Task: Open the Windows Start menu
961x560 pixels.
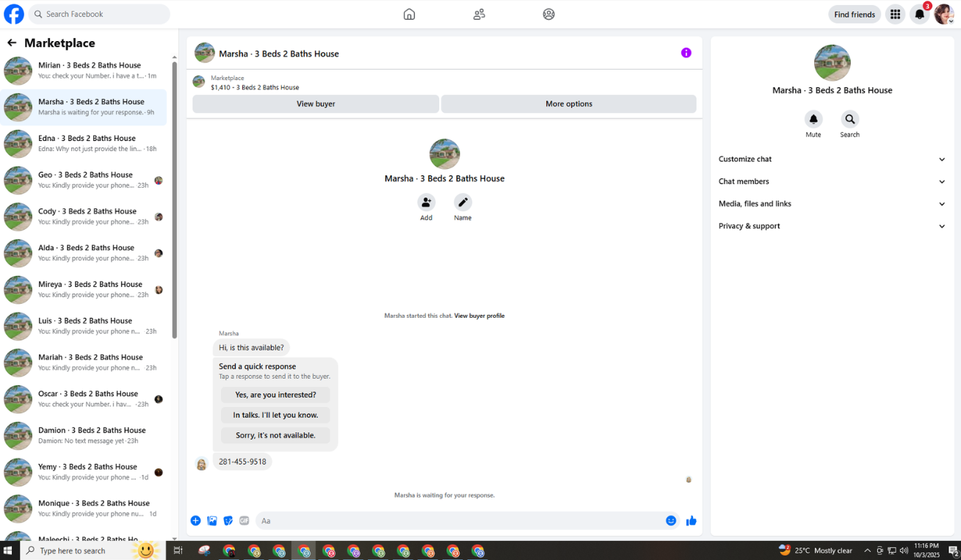Action: tap(9, 550)
